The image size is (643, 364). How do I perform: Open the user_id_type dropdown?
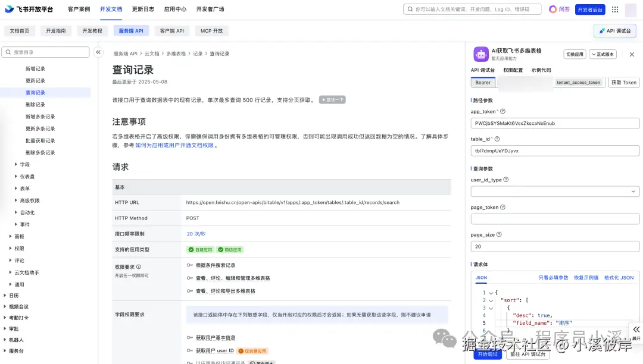[x=555, y=191]
